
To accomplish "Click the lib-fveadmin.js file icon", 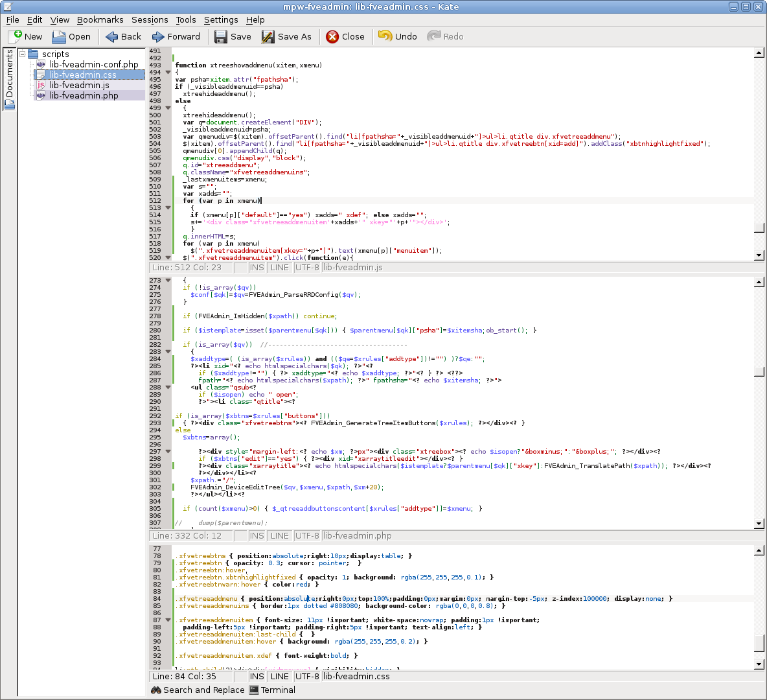I will [x=41, y=85].
